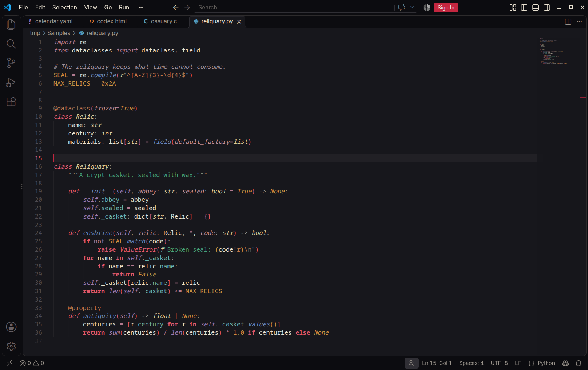Open the Manage settings gear
Screen dimensions: 588x370
(x=11, y=346)
